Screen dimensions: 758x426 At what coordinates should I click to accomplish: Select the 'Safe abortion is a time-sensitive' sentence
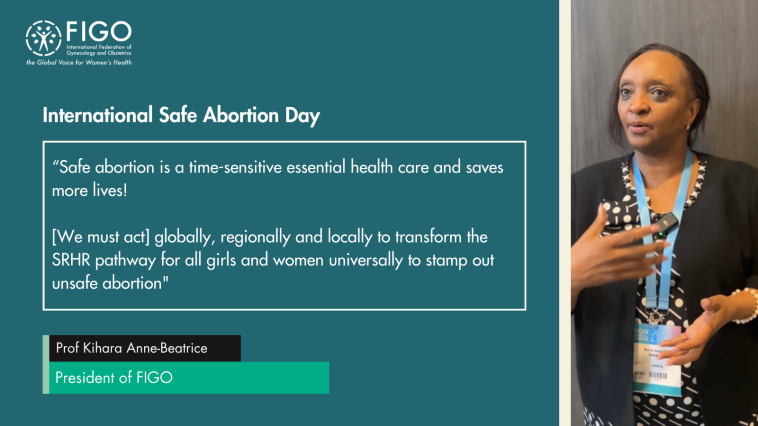[277, 178]
